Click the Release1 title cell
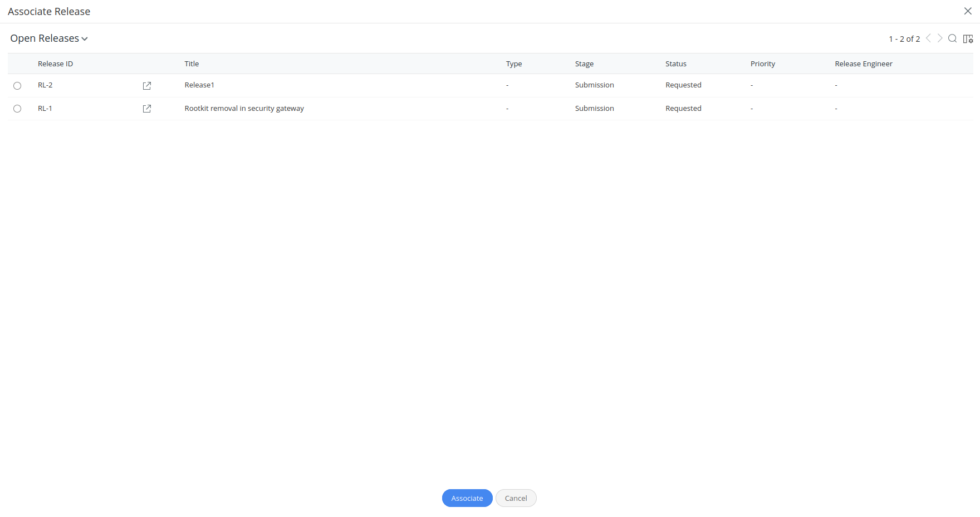Screen dimensions: 980x517 coord(199,85)
